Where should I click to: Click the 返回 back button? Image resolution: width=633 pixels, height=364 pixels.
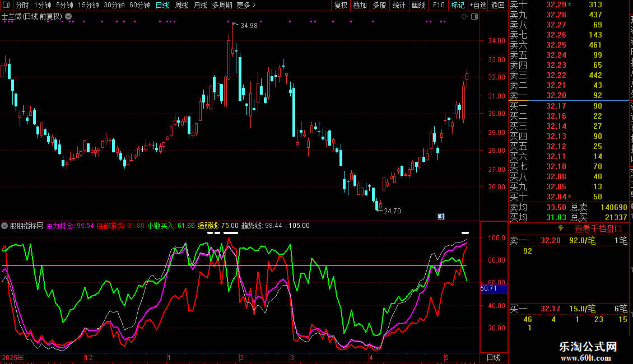tap(498, 5)
